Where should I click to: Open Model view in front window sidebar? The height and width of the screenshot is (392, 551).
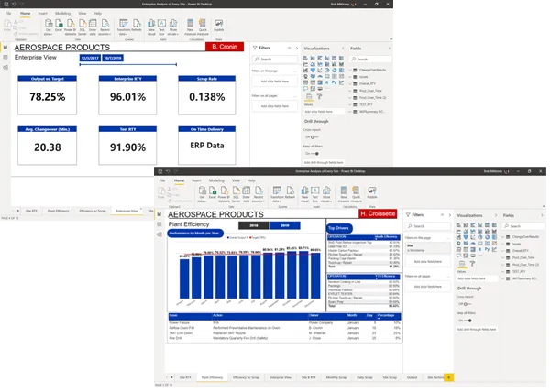click(x=160, y=234)
